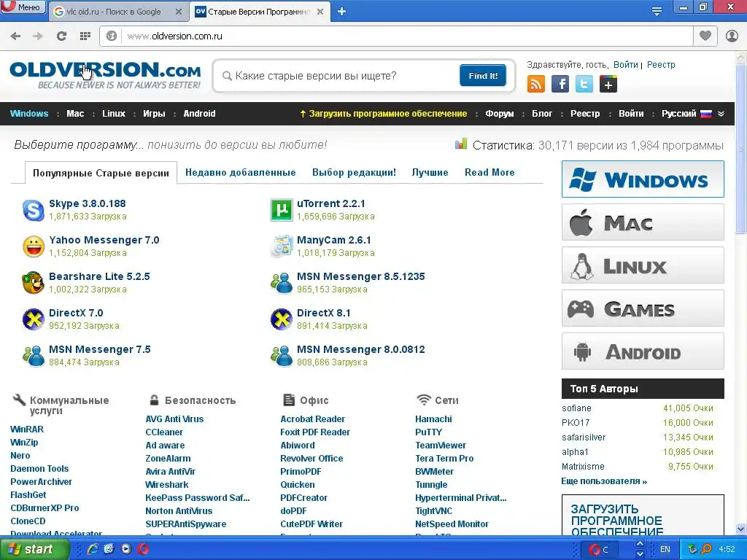The image size is (747, 560).
Task: Open the tab menu icon in title bar
Action: click(657, 12)
